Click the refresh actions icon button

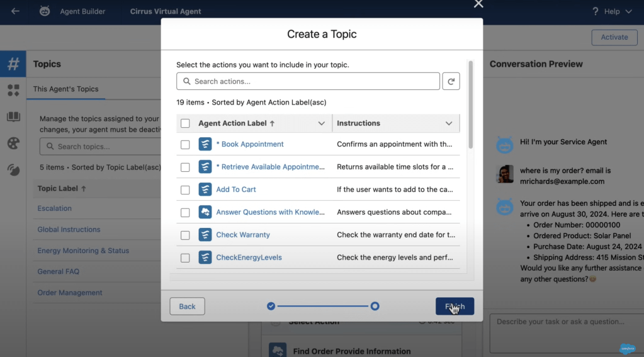451,81
